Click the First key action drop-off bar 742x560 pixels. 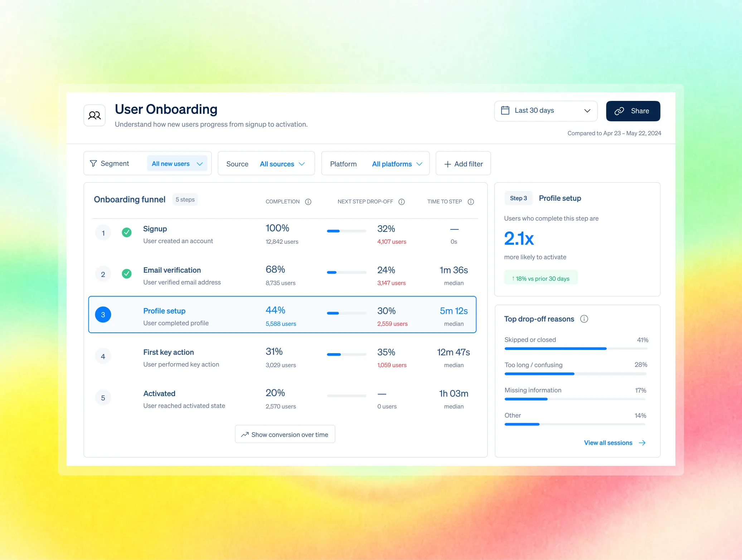pos(346,355)
